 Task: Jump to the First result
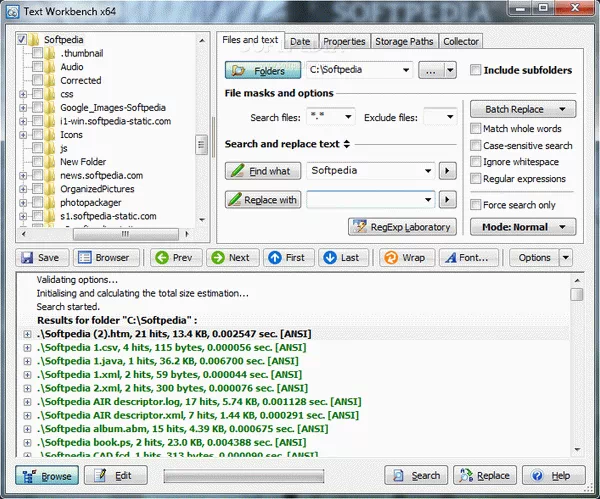point(286,257)
